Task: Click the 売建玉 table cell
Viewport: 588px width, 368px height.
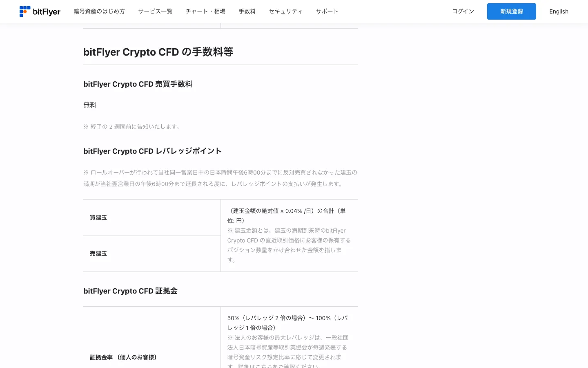Action: 152,254
